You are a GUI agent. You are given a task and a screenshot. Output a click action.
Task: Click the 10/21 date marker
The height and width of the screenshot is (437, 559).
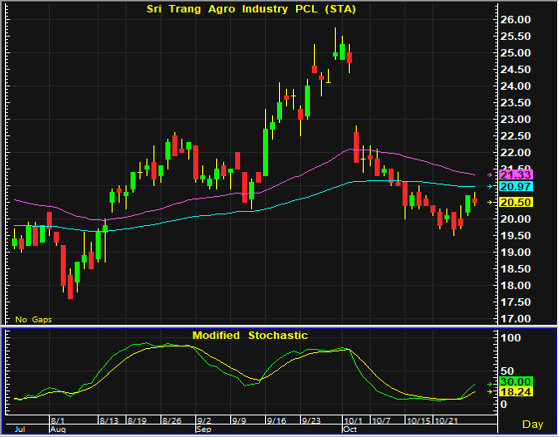coord(446,421)
